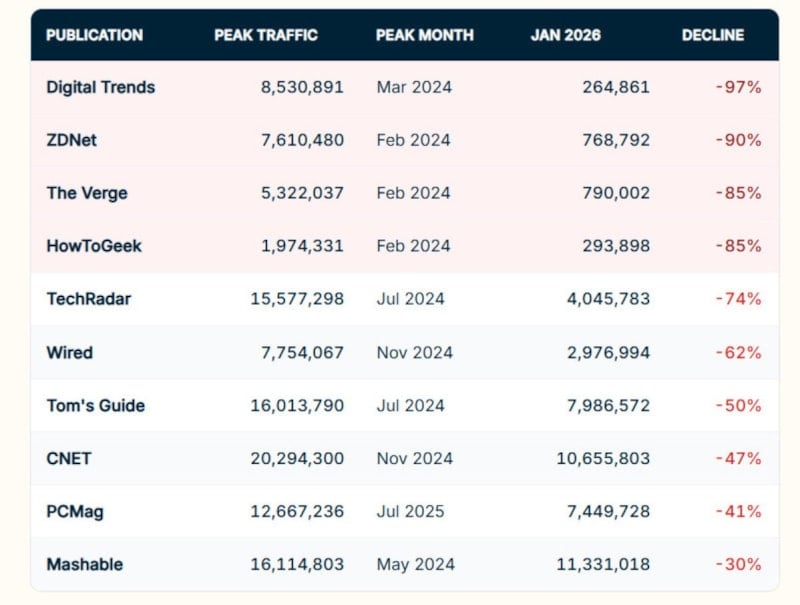Click the PCMag publication name
The width and height of the screenshot is (800, 605).
(74, 511)
